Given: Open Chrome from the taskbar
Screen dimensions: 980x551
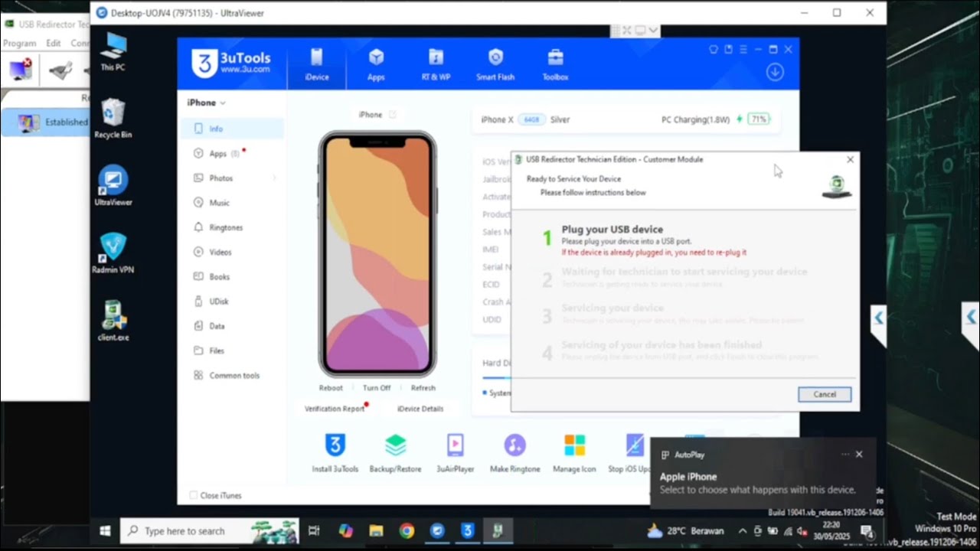Looking at the screenshot, I should tap(407, 530).
